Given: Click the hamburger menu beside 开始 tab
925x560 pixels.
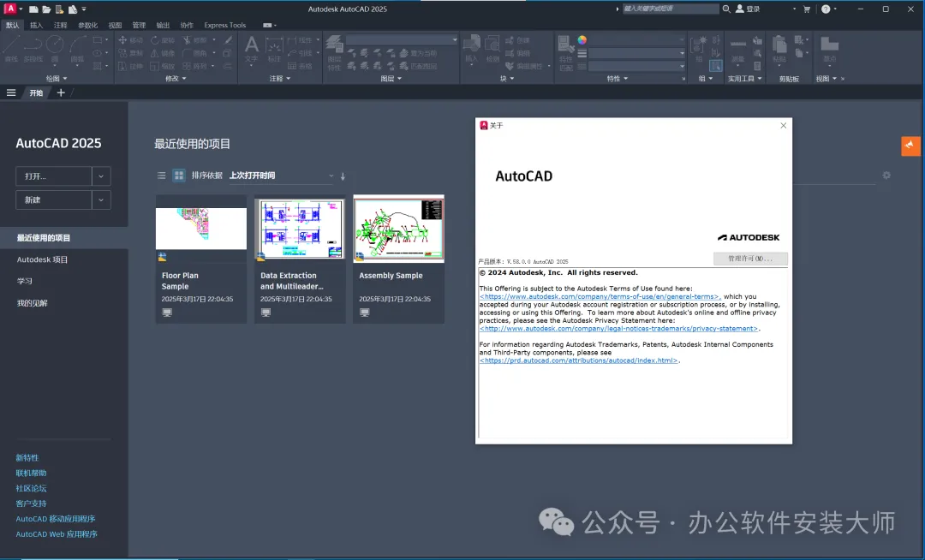Looking at the screenshot, I should (10, 92).
